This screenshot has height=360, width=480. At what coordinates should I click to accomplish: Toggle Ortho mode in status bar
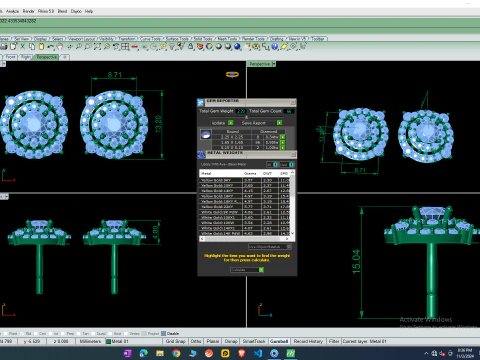pos(196,341)
